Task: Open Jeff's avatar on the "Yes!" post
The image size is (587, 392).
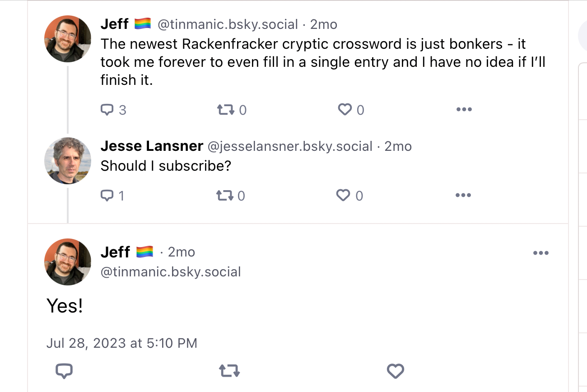Action: point(68,262)
